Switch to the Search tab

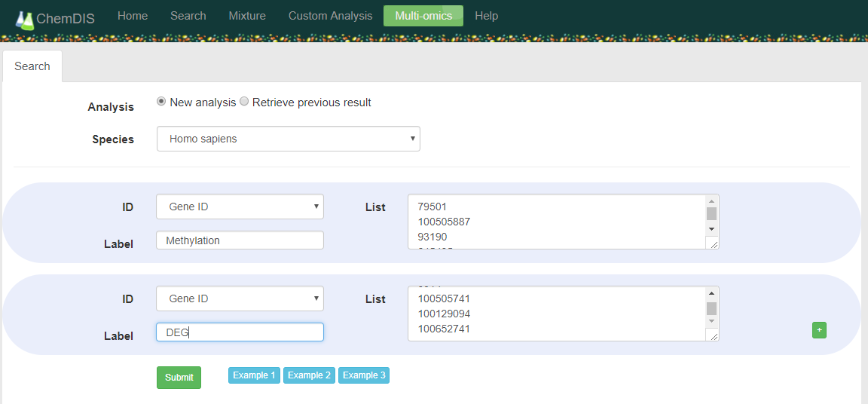click(32, 66)
